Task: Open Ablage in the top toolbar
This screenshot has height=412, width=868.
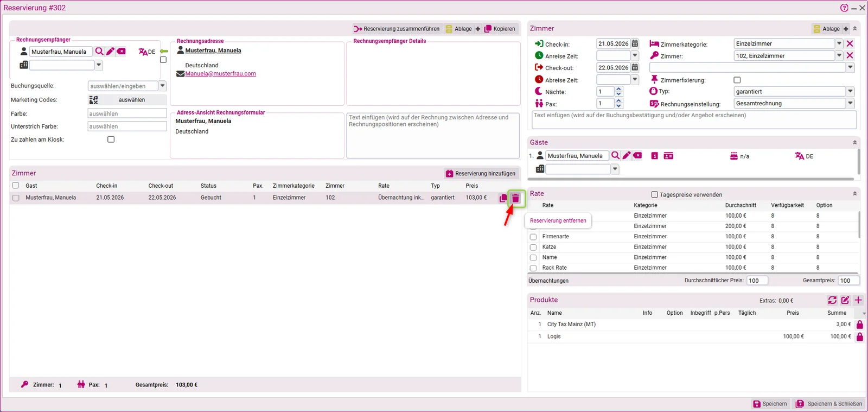Action: 459,29
